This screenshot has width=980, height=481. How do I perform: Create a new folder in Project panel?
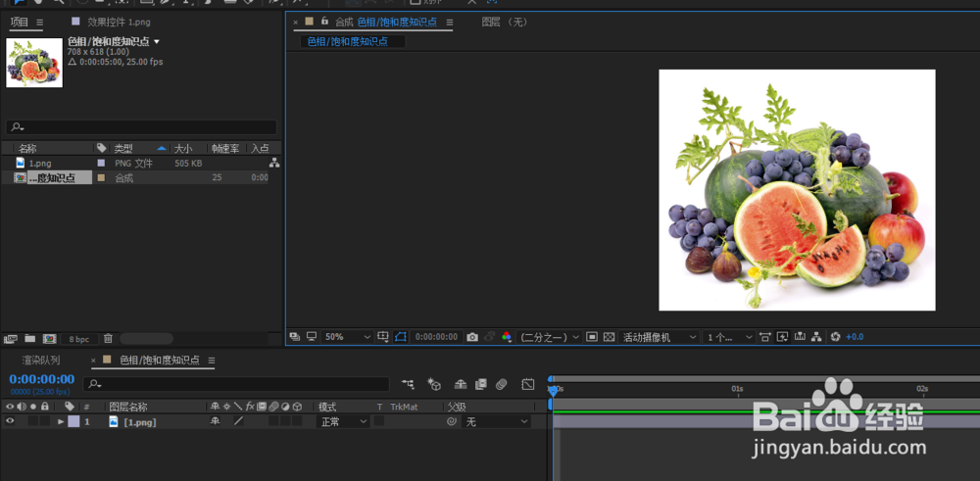pos(29,339)
